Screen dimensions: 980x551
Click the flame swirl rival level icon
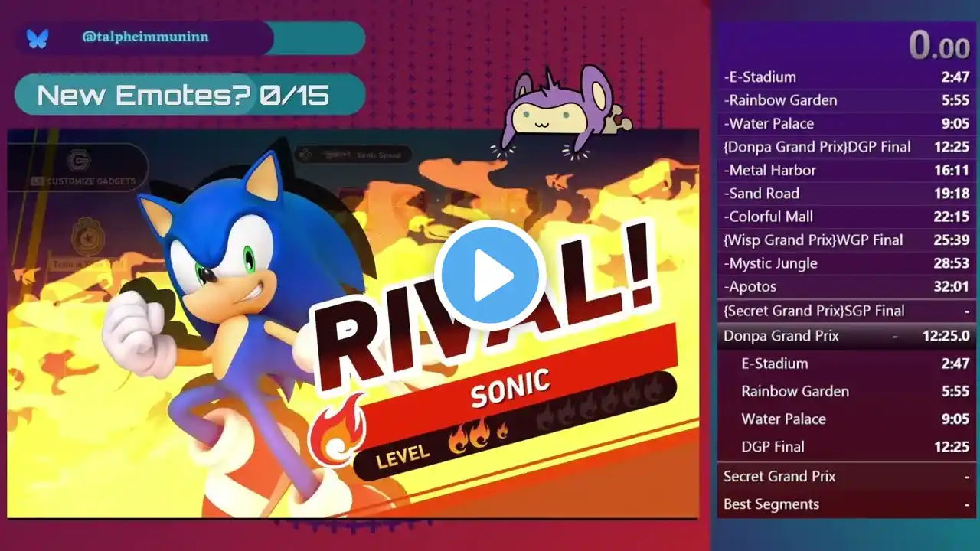point(335,432)
